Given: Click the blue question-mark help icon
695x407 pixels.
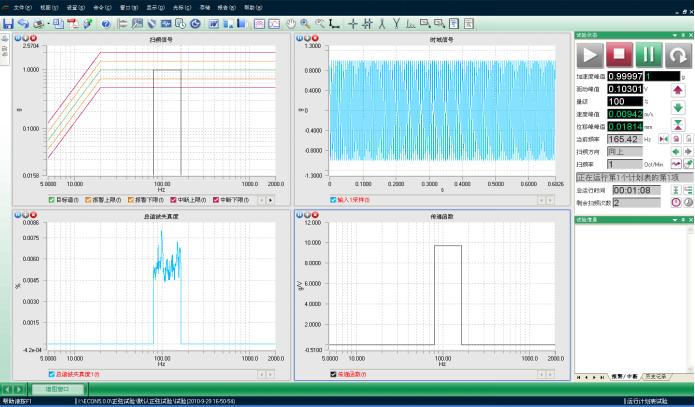Looking at the screenshot, I should [105, 24].
